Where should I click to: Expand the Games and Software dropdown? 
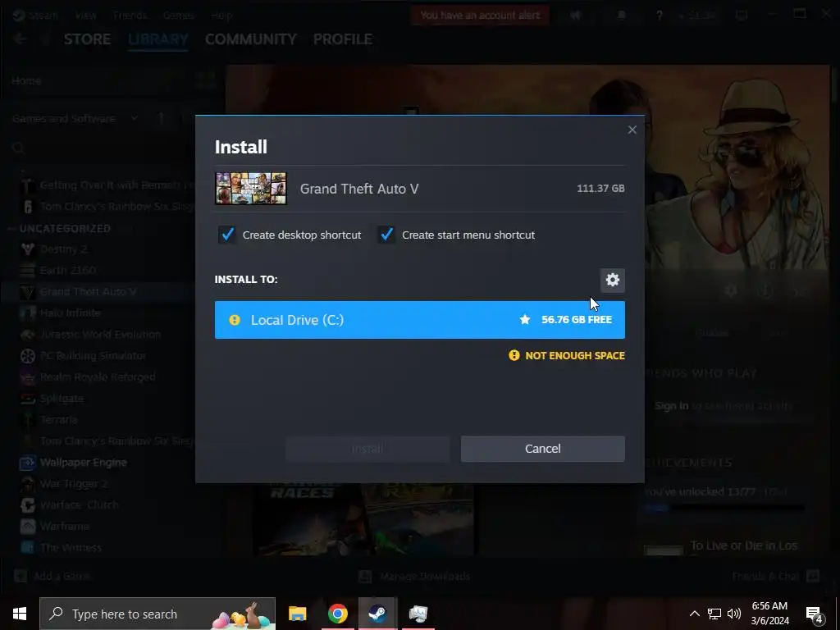pyautogui.click(x=75, y=118)
